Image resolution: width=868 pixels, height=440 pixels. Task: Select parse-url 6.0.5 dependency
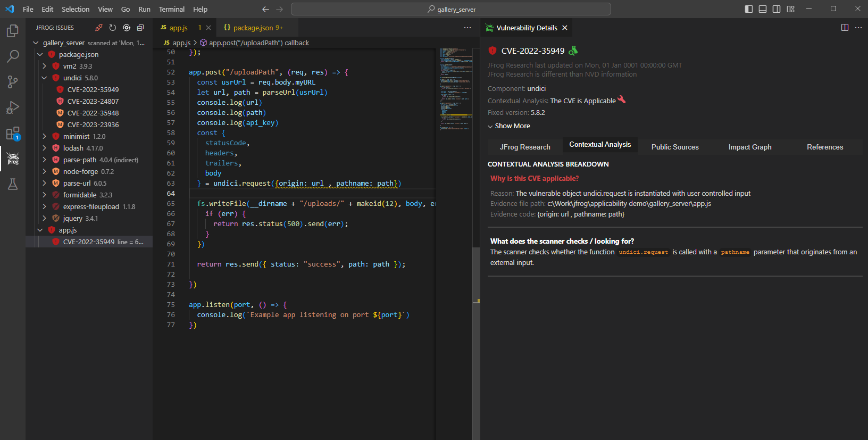(89, 183)
